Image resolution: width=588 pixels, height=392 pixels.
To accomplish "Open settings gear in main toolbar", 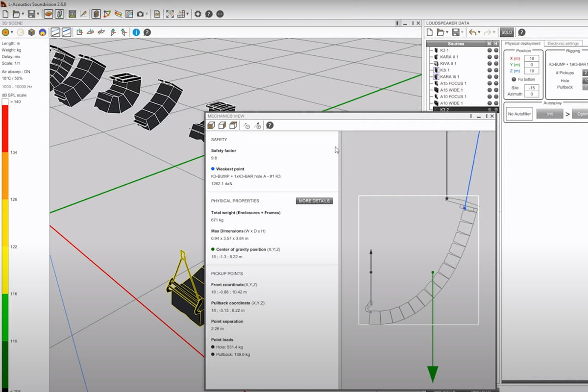I will tap(198, 14).
